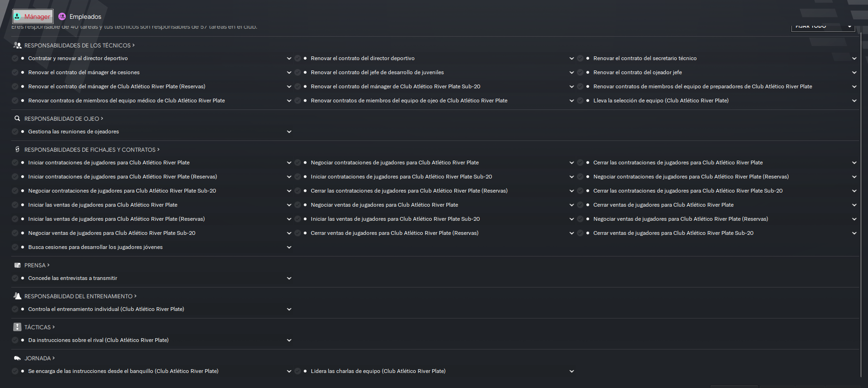Screen dimensions: 868x388
Task: Click the Prensa section icon
Action: tap(17, 265)
